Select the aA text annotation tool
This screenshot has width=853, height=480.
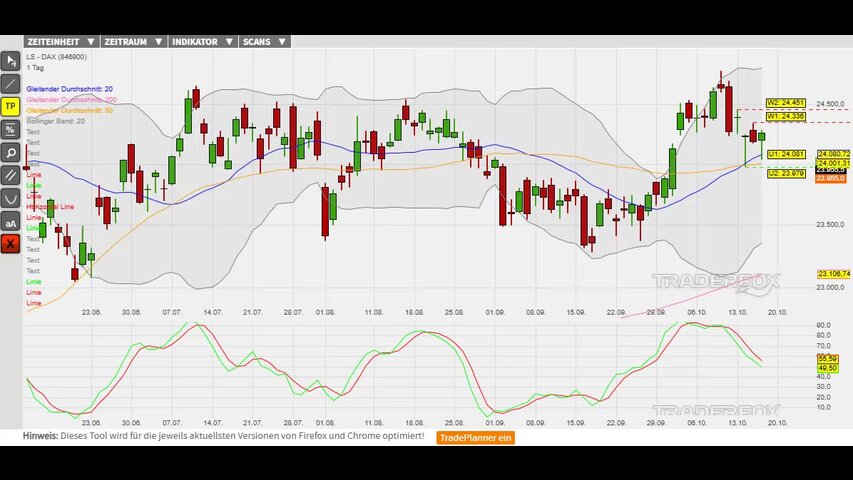click(x=10, y=221)
